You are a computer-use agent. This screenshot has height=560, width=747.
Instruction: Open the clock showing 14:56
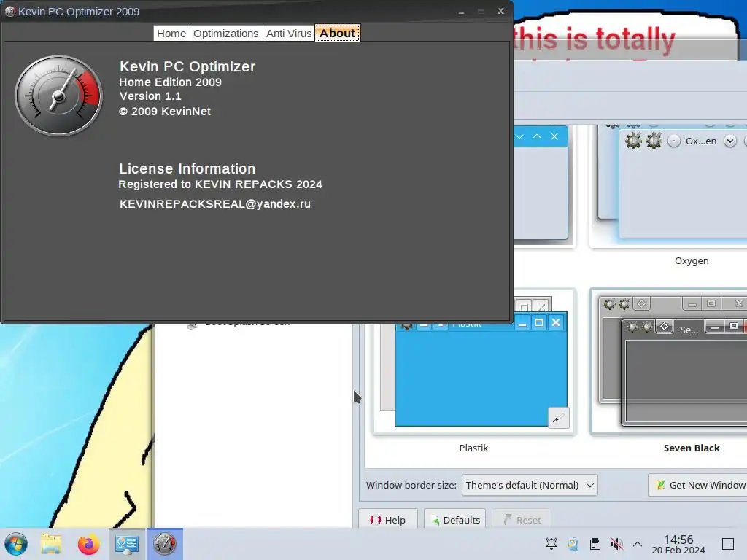[678, 544]
